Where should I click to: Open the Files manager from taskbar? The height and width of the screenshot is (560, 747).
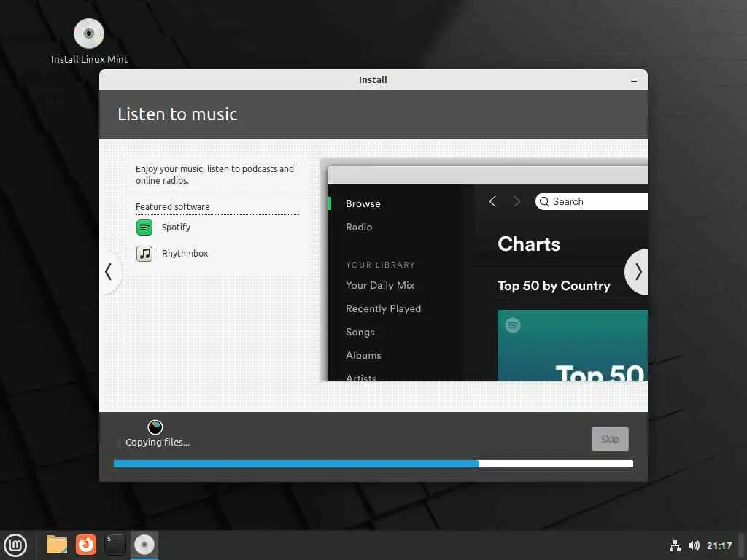click(57, 545)
